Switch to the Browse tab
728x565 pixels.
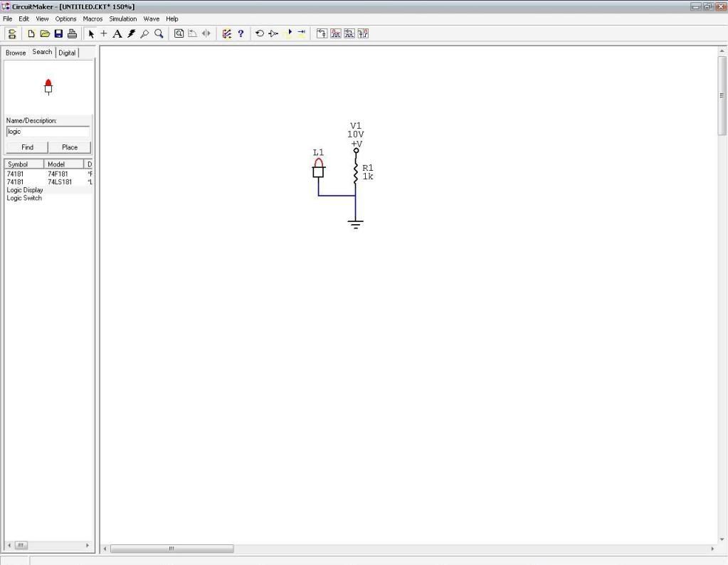15,52
